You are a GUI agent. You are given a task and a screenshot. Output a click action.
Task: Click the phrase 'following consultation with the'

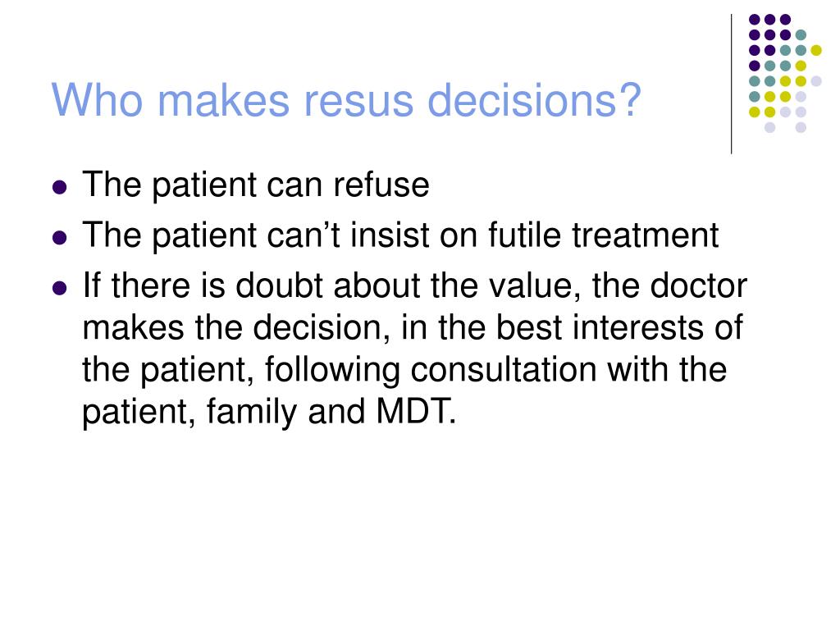[495, 370]
